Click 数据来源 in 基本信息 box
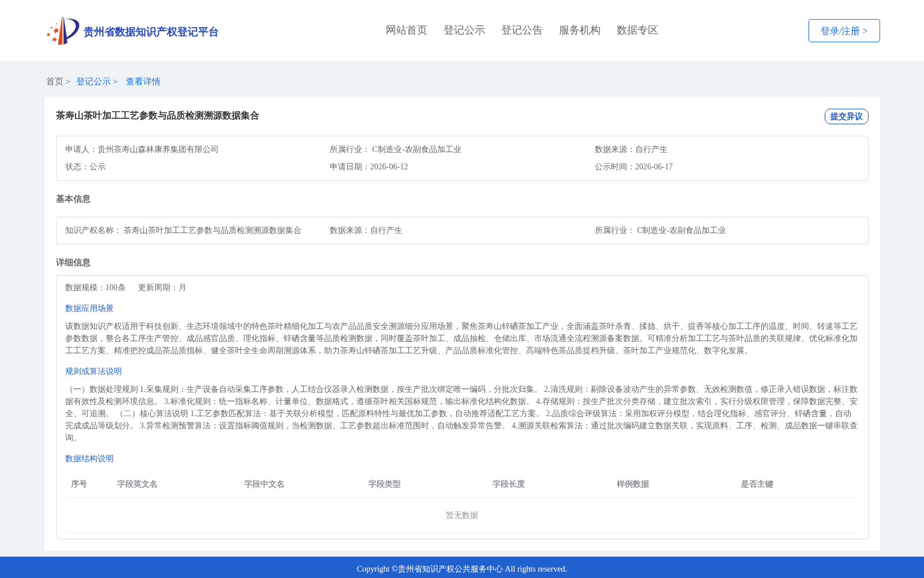 tap(366, 230)
